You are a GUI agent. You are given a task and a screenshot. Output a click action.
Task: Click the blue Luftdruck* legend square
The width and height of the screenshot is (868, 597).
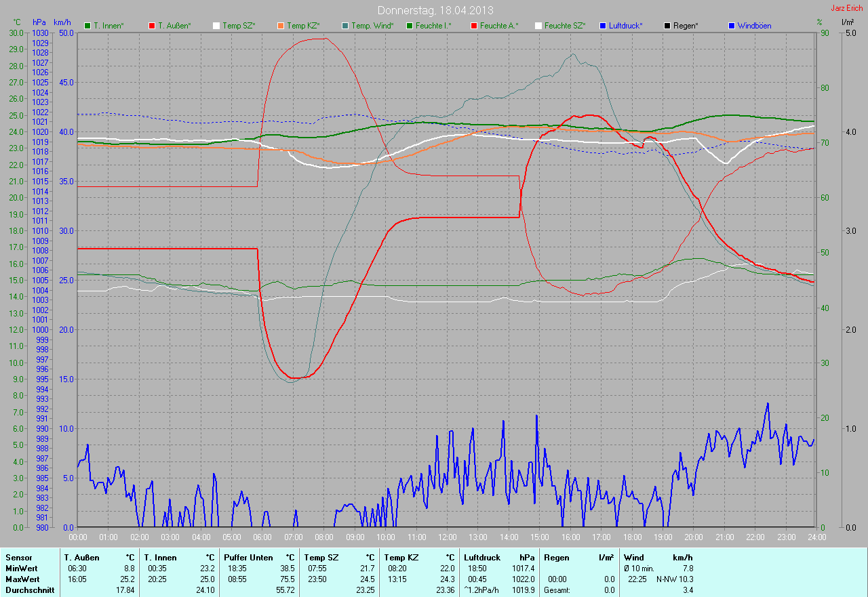click(x=603, y=26)
